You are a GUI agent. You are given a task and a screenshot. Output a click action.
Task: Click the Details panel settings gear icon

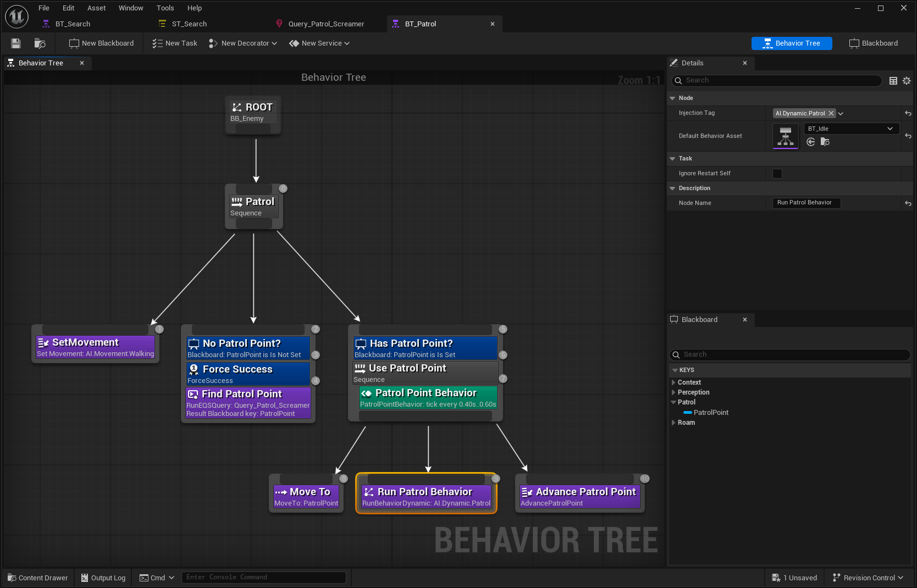coord(907,80)
